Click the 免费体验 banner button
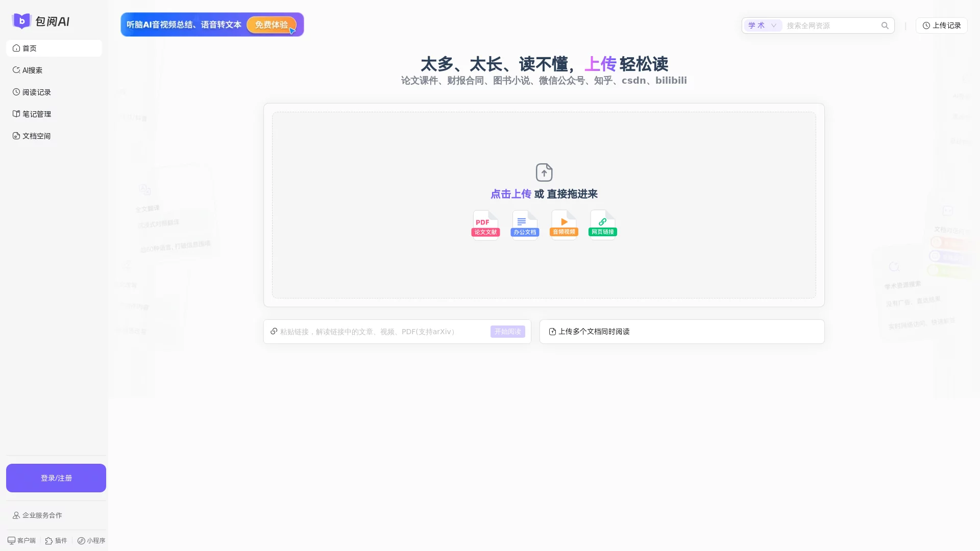 (271, 24)
